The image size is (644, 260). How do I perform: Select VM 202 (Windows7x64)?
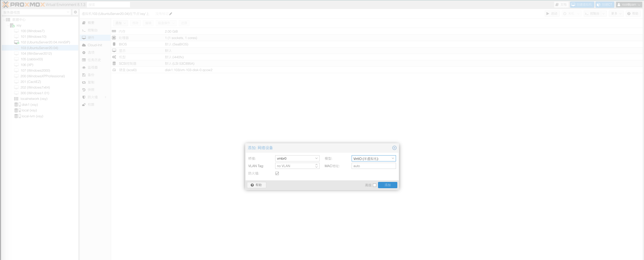pos(35,87)
